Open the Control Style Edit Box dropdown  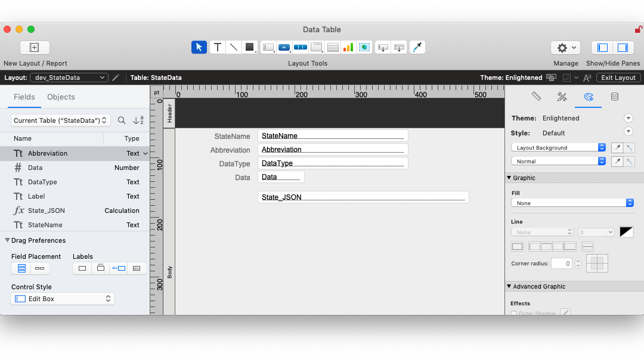point(63,299)
